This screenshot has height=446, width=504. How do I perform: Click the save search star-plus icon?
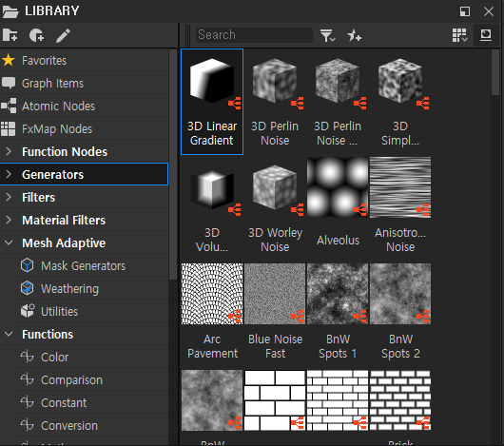pyautogui.click(x=354, y=35)
